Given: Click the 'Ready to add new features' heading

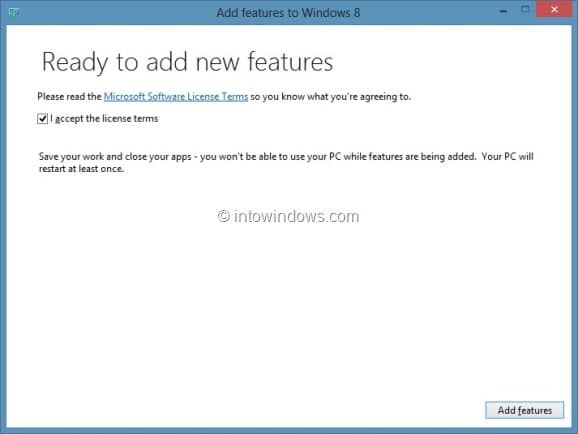Looking at the screenshot, I should 187,62.
